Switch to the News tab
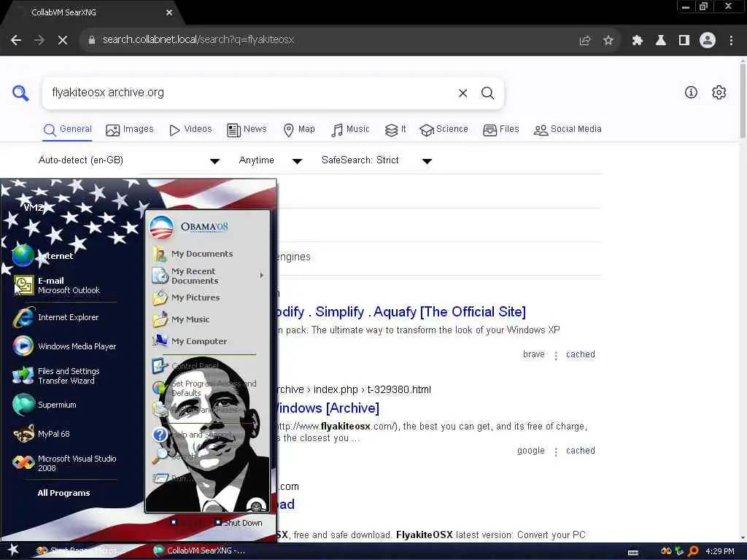This screenshot has height=560, width=747. click(247, 130)
